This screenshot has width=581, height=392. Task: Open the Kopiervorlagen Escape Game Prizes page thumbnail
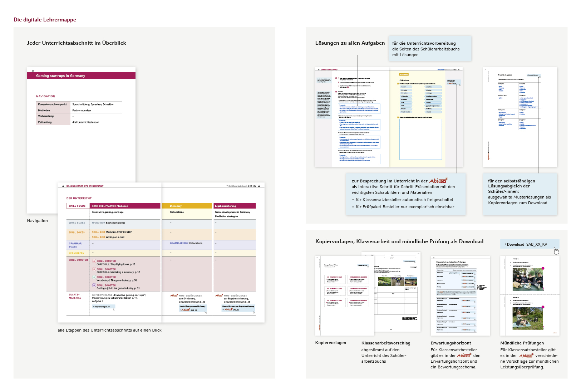pyautogui.click(x=339, y=295)
